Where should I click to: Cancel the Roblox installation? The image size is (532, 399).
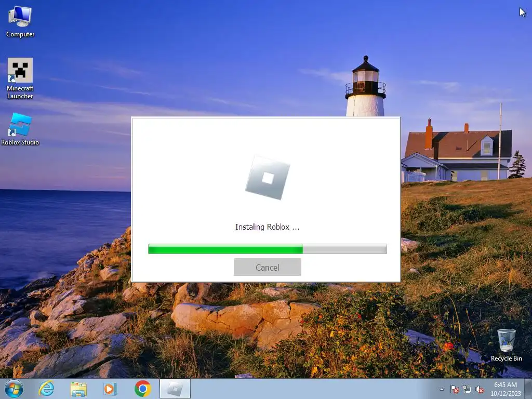point(268,268)
